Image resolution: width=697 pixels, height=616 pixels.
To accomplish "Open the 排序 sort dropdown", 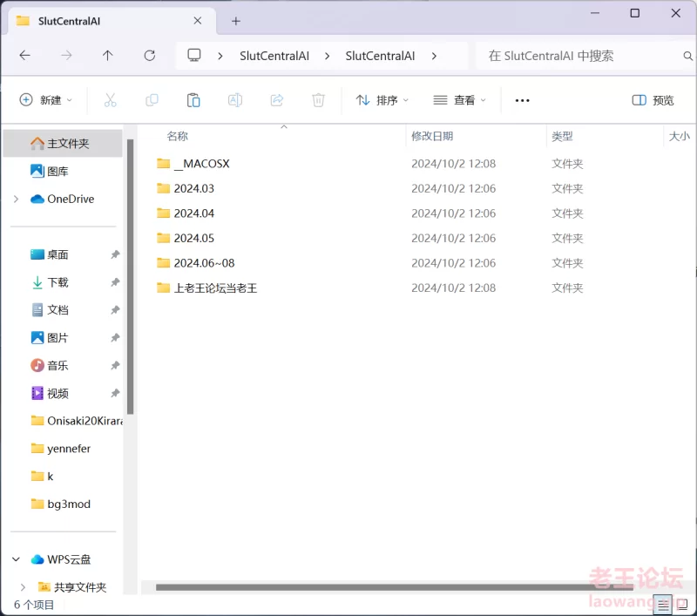I will point(382,100).
